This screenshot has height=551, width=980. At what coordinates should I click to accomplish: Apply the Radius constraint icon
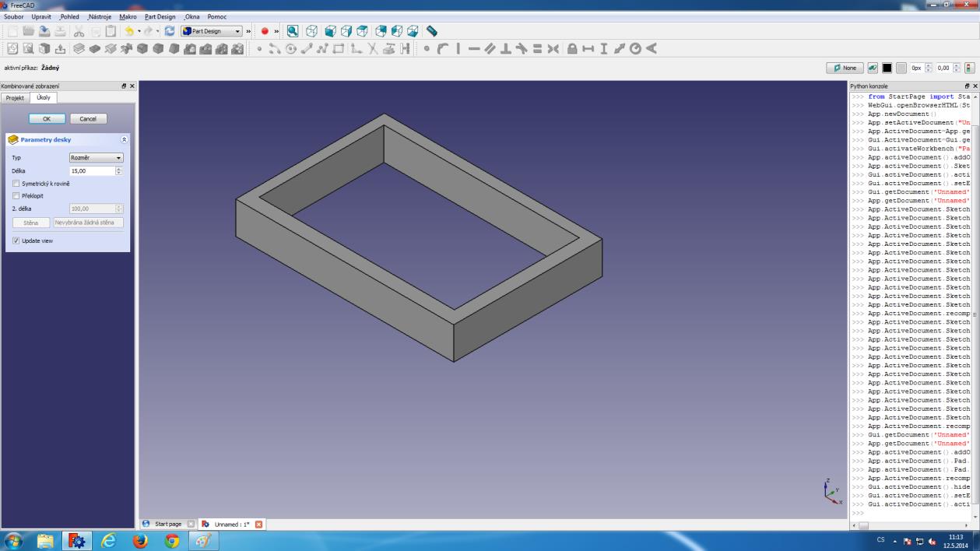[635, 48]
